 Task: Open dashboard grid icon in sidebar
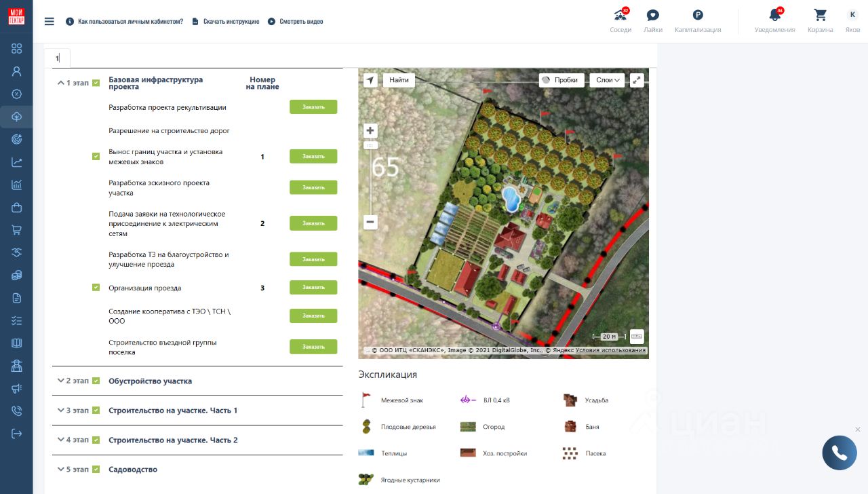[x=17, y=48]
